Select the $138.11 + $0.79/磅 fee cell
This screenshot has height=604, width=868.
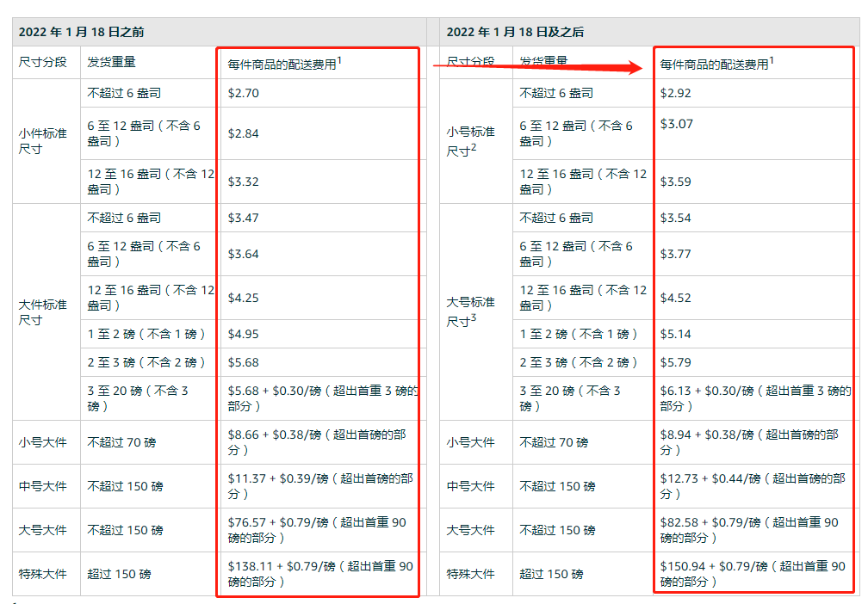pyautogui.click(x=320, y=574)
